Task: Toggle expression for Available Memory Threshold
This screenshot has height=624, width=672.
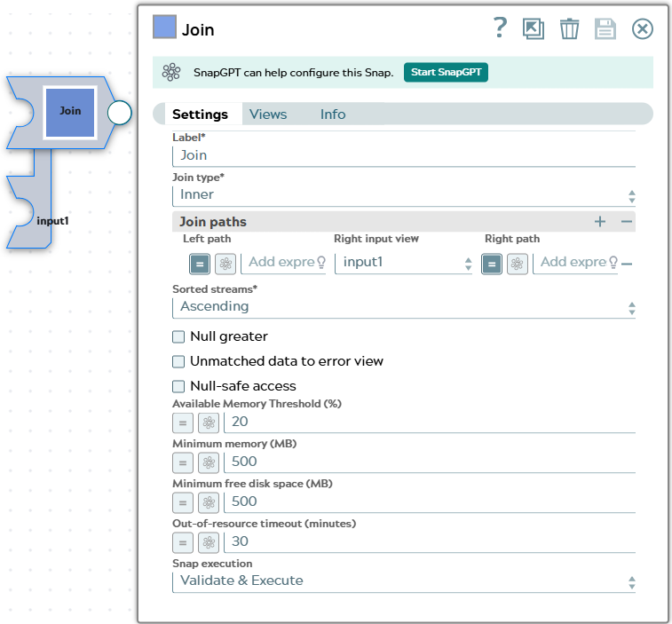Action: coord(183,423)
